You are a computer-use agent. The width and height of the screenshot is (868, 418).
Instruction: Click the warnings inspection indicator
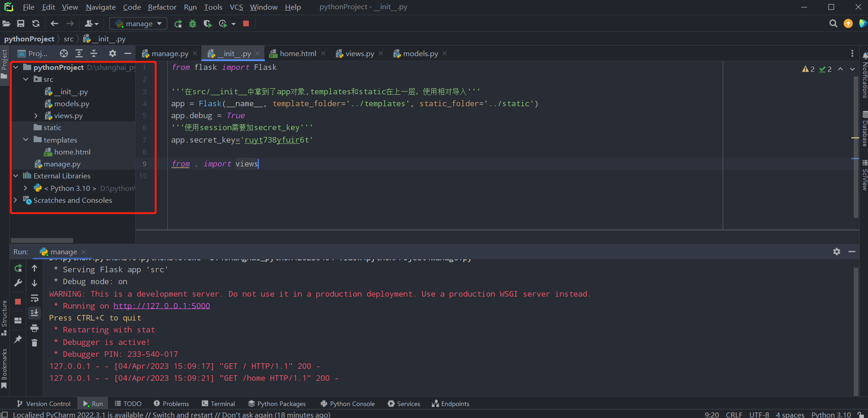coord(808,69)
